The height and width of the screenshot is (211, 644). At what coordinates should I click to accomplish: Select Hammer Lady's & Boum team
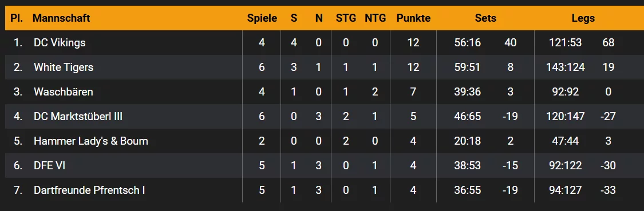(x=91, y=141)
